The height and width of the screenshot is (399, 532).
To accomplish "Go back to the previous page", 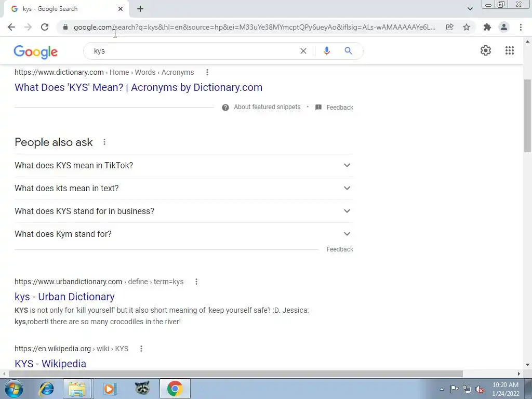I will [11, 27].
